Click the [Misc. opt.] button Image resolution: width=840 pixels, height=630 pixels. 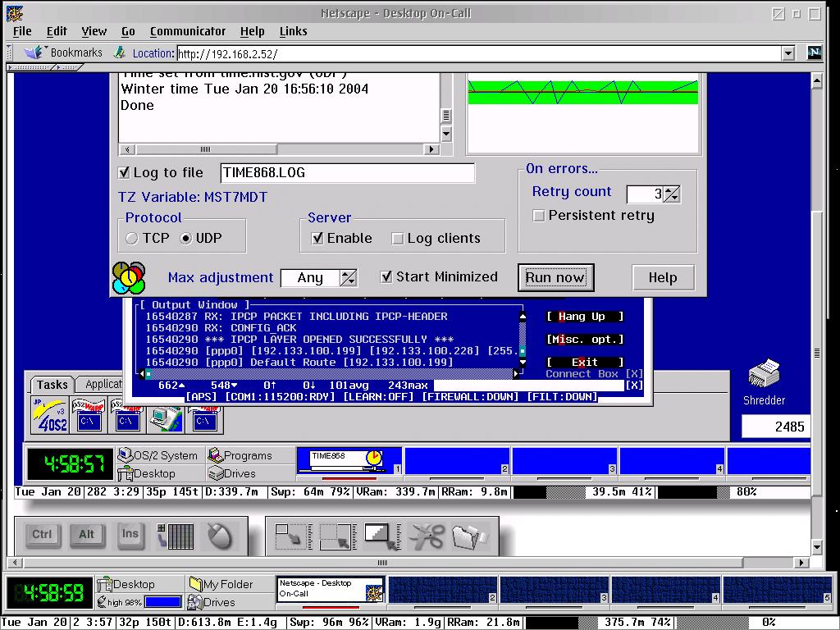tap(585, 340)
